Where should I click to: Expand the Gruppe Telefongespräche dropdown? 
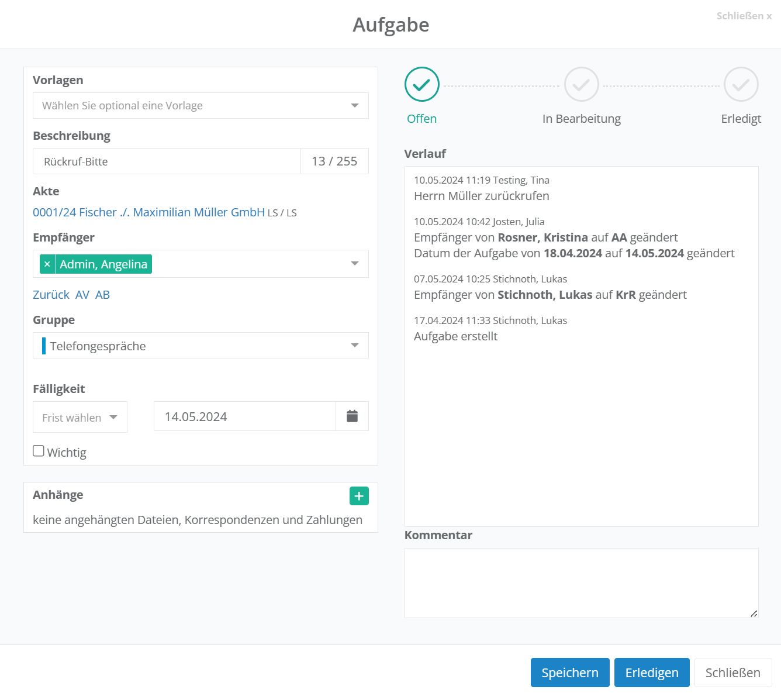[x=201, y=346]
